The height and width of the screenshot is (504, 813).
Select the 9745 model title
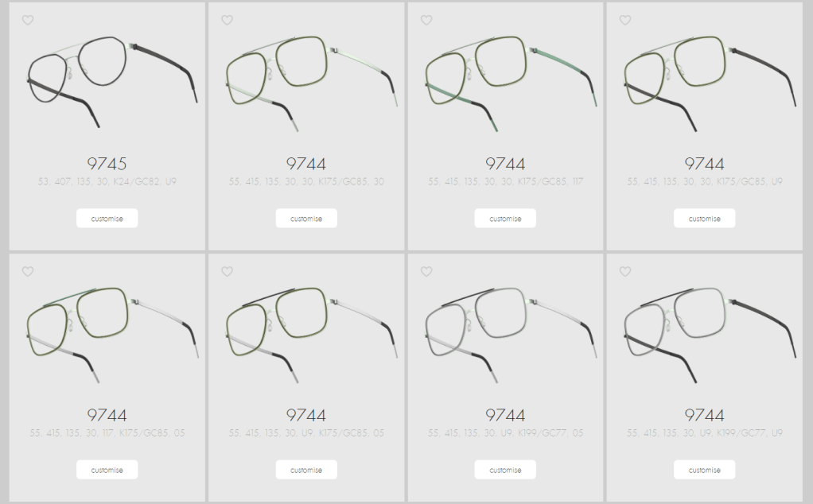(107, 164)
